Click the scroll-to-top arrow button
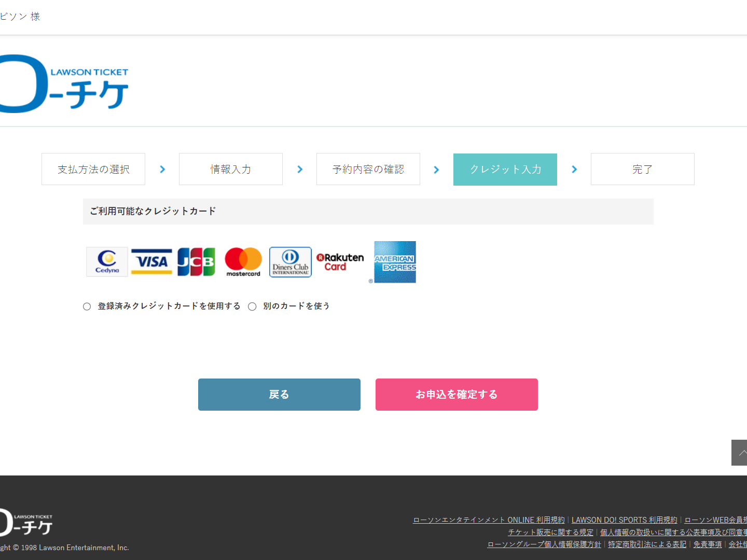The width and height of the screenshot is (747, 560). (x=739, y=453)
